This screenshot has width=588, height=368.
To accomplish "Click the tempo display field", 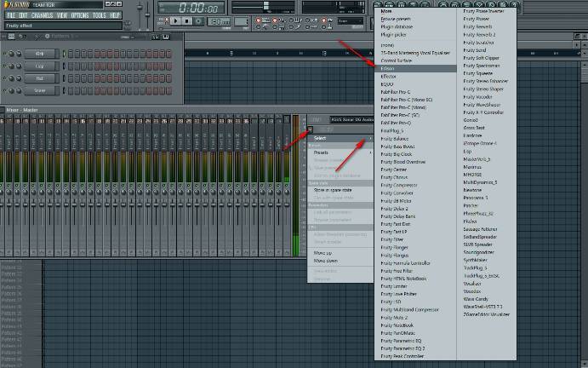I will [219, 21].
